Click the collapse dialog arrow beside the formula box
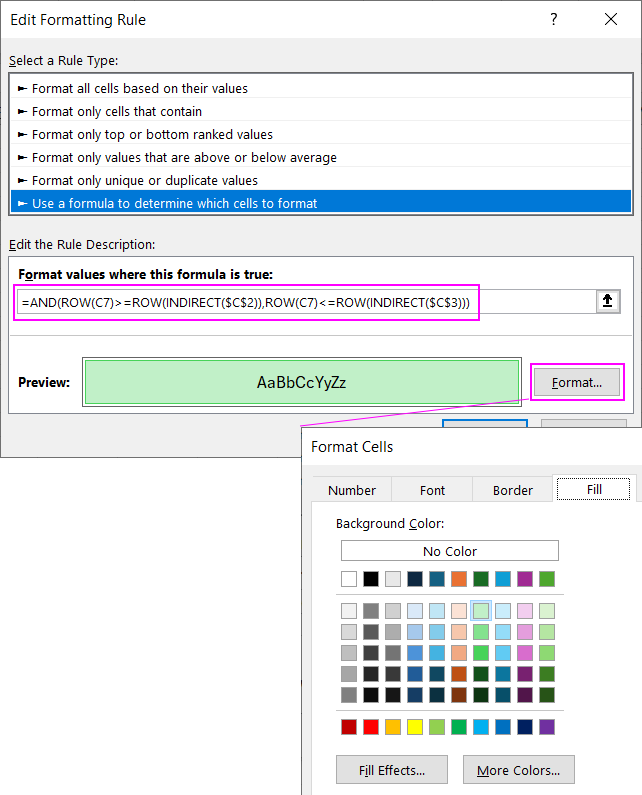The width and height of the screenshot is (642, 795). point(608,301)
